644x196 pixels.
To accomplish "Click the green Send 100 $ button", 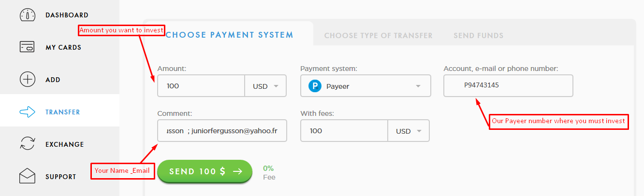I will click(x=205, y=171).
